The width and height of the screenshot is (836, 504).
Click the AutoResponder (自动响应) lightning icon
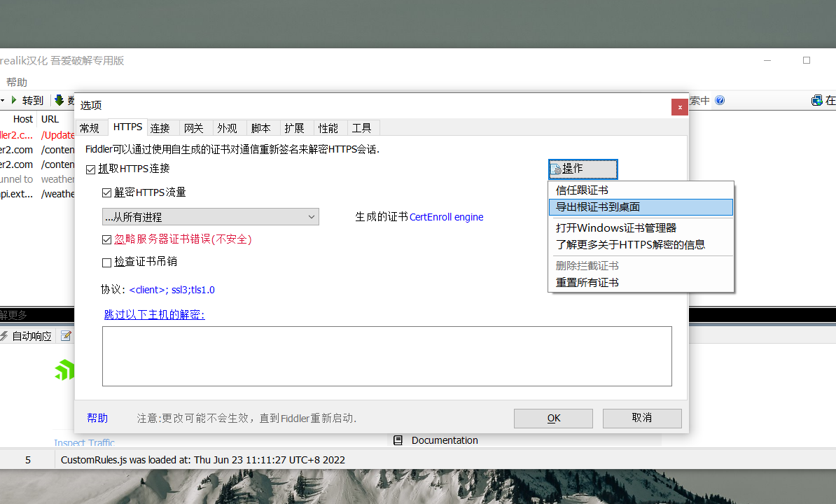[4, 336]
